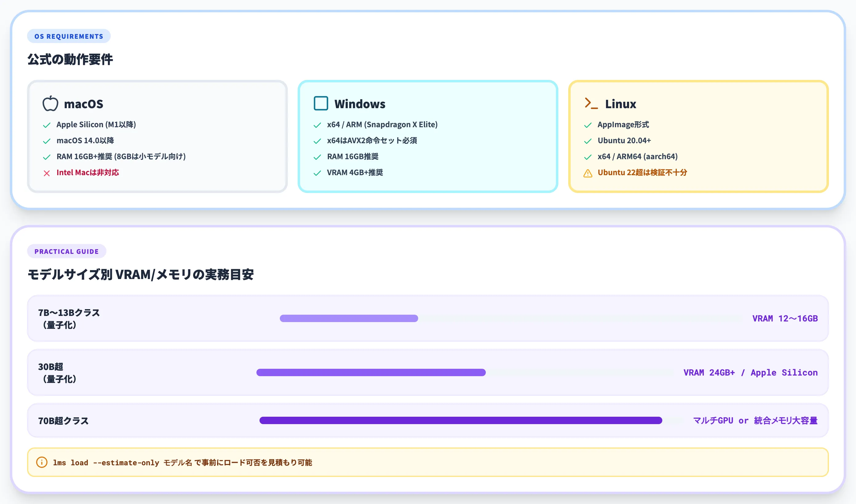Click the terminal prompt icon beside Linux

coord(591,103)
